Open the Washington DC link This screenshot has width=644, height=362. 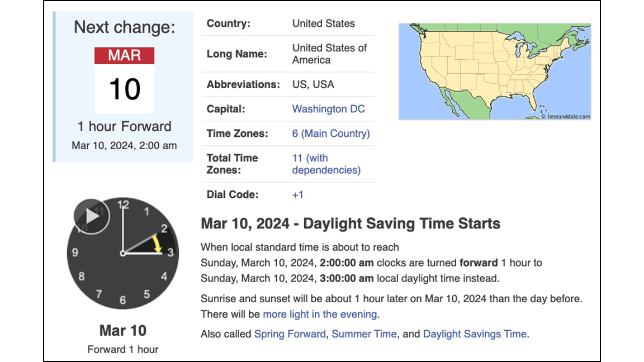pos(328,108)
